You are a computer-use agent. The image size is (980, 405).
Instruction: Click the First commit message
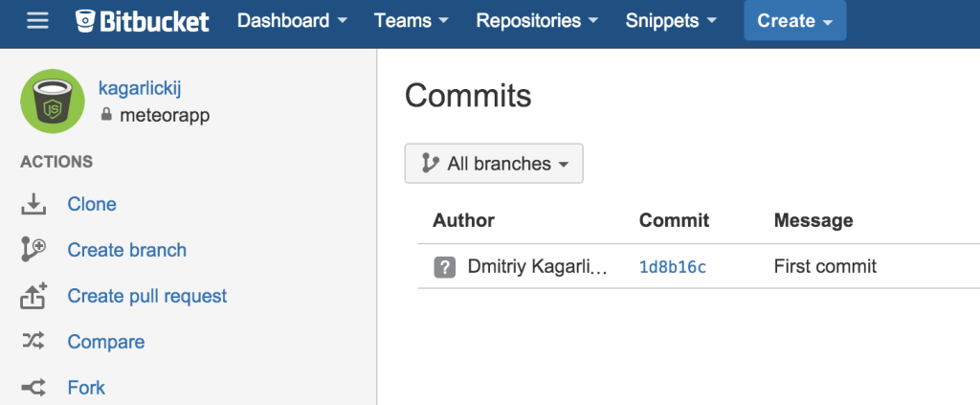[x=825, y=266]
